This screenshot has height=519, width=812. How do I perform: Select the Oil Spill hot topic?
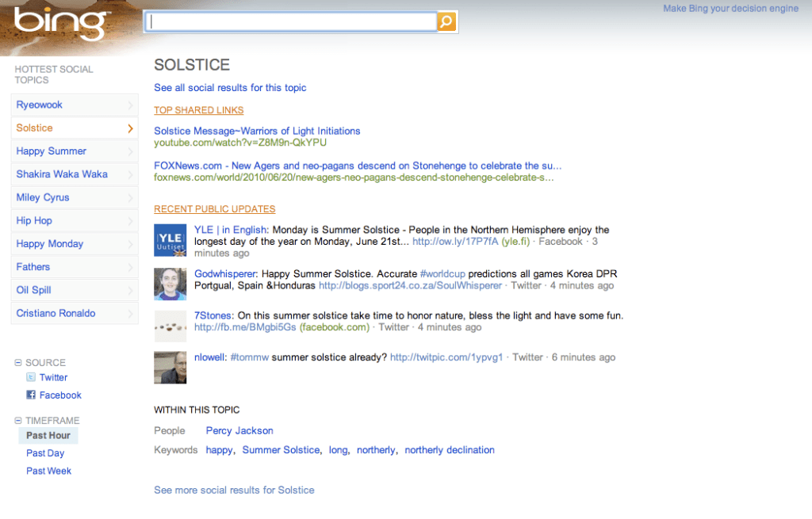click(34, 289)
